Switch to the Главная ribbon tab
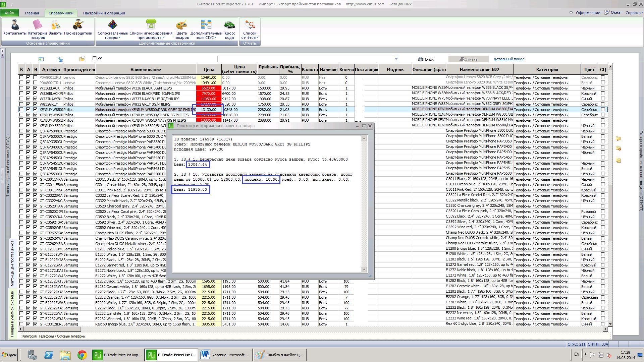The image size is (644, 362). click(x=32, y=13)
